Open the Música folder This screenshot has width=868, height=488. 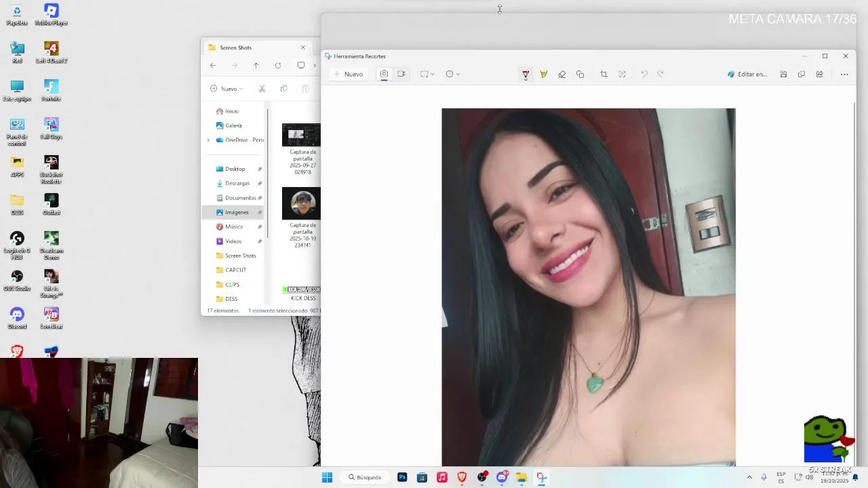point(235,226)
